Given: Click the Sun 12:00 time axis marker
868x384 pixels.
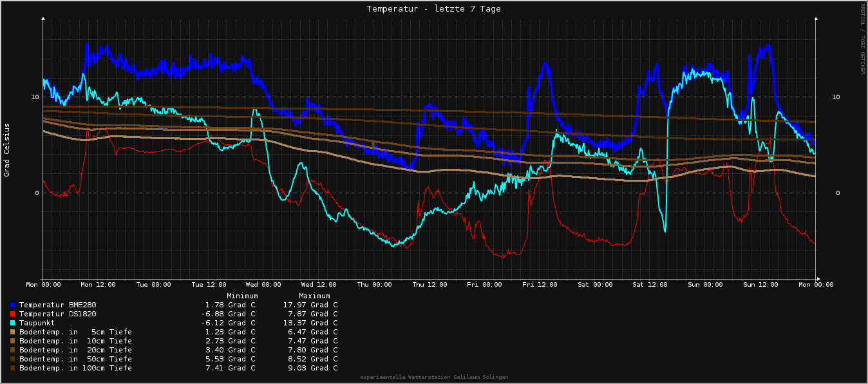Looking at the screenshot, I should (x=760, y=284).
